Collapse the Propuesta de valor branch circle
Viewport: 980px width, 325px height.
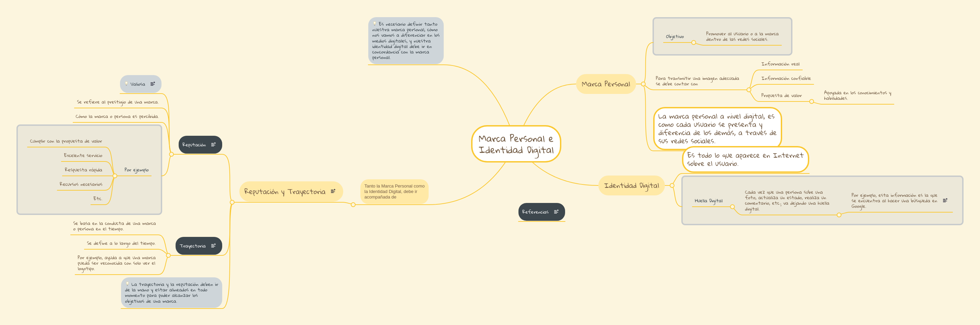pos(812,101)
